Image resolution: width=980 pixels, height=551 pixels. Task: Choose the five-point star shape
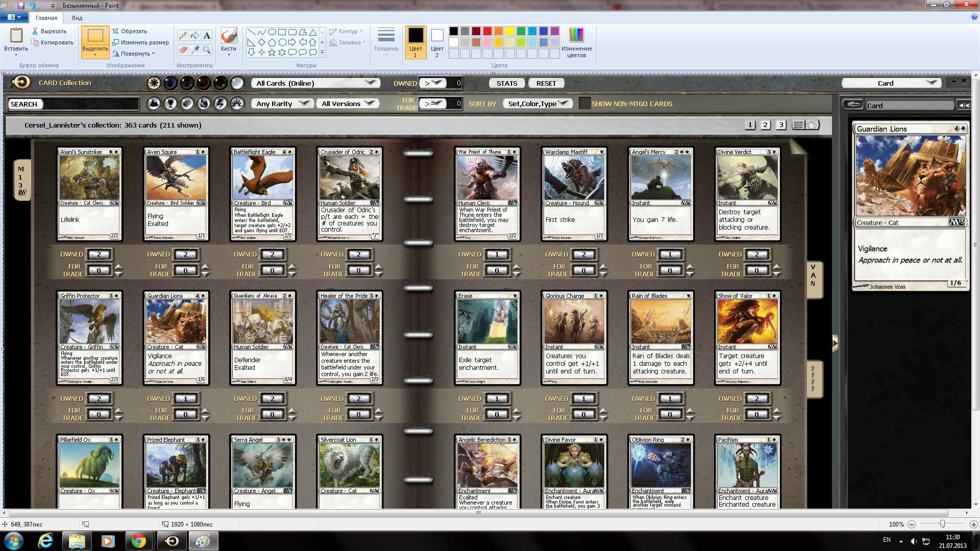pos(272,52)
